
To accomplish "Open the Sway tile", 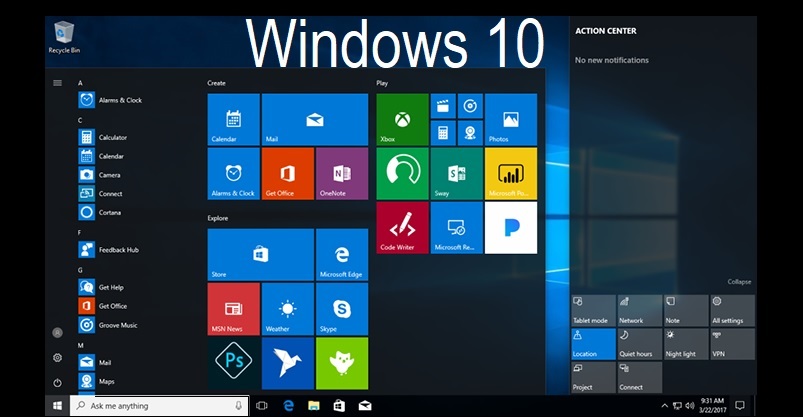I will click(x=457, y=174).
